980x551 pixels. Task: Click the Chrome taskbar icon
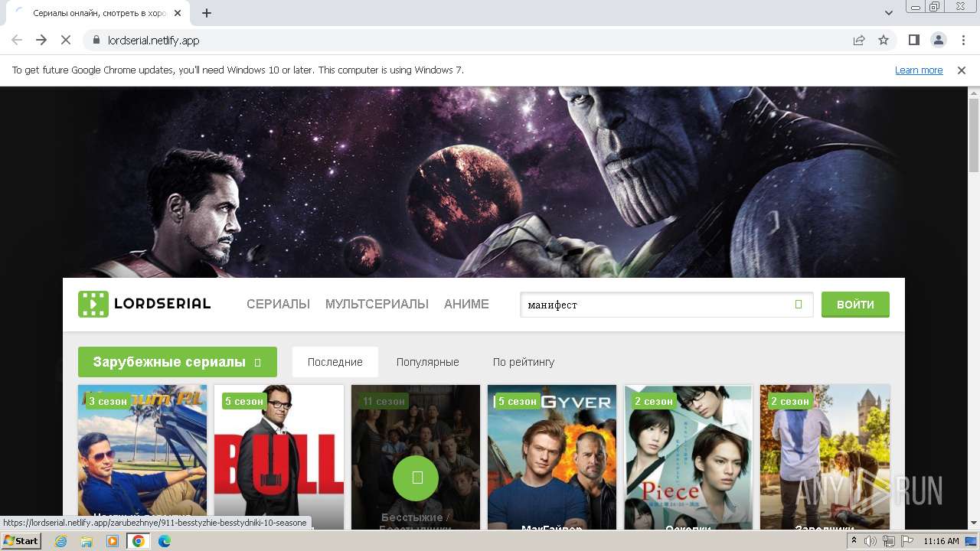139,541
